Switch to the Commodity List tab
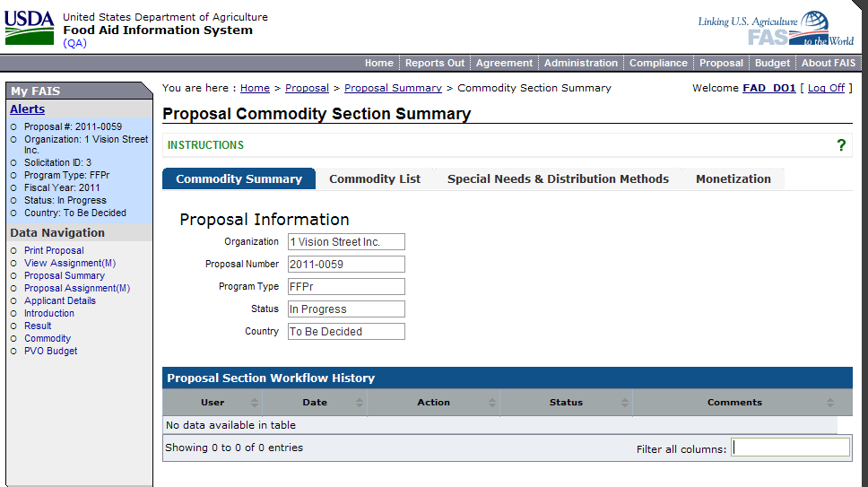 point(375,179)
